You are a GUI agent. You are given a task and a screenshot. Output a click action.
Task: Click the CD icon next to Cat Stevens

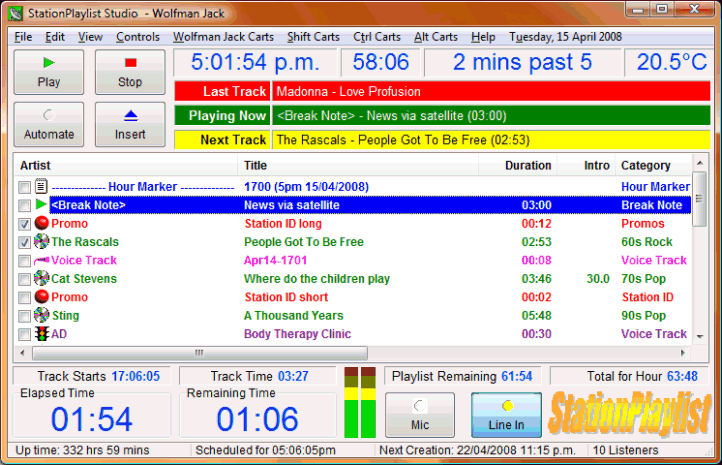(41, 278)
